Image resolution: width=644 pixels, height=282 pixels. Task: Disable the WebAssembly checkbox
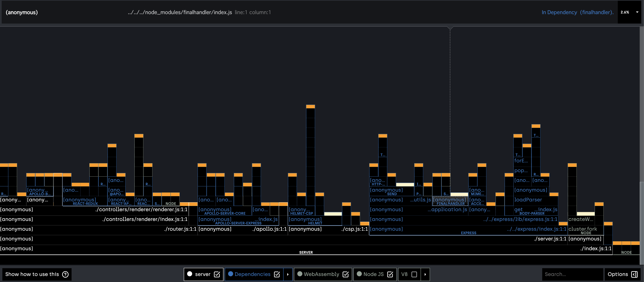346,274
